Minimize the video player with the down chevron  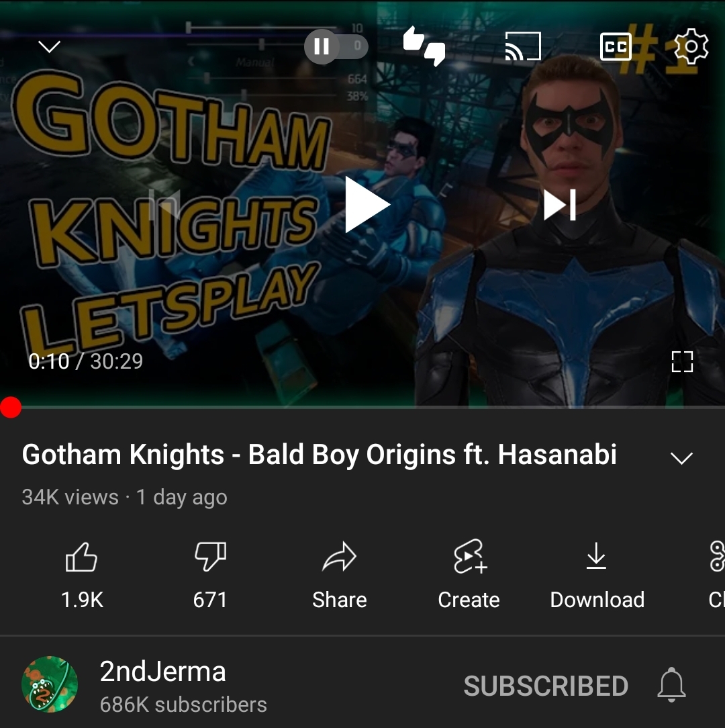pos(49,46)
